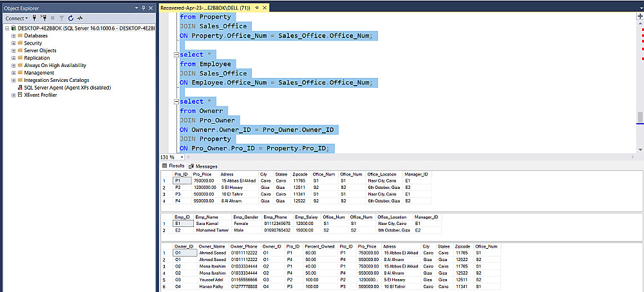Select the XEvent Profiler tree item
Image resolution: width=644 pixels, height=292 pixels.
click(40, 95)
